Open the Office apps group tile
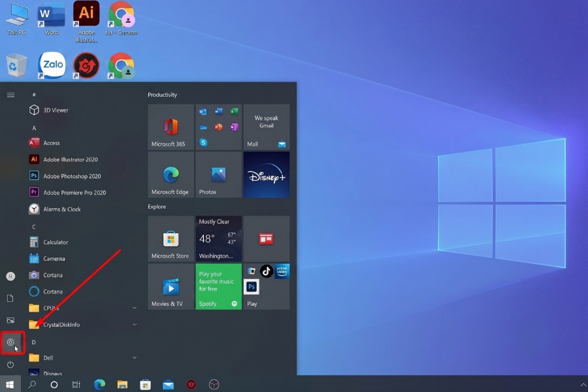 coord(219,127)
